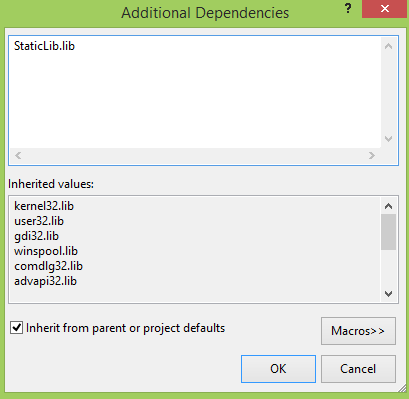The height and width of the screenshot is (399, 409).
Task: Click up arrow of the dependencies edit box
Action: 388,47
